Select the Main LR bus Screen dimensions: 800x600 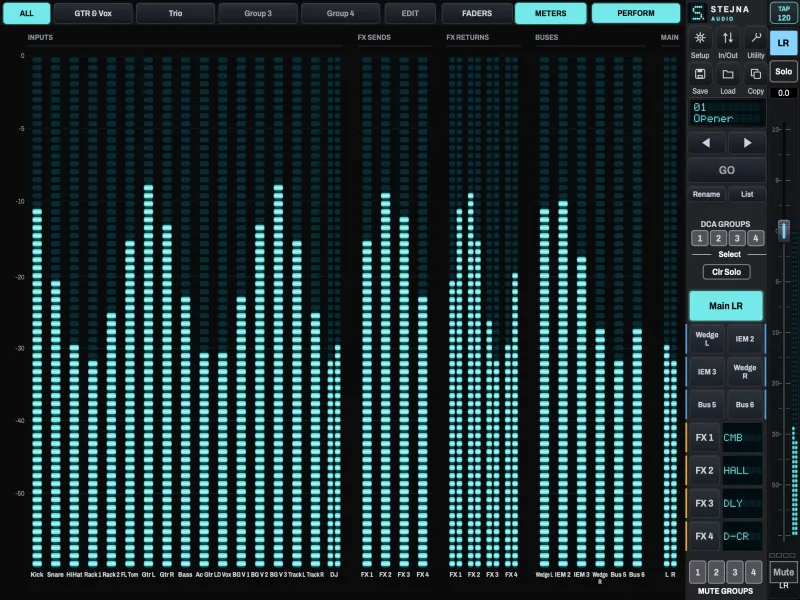coord(726,306)
